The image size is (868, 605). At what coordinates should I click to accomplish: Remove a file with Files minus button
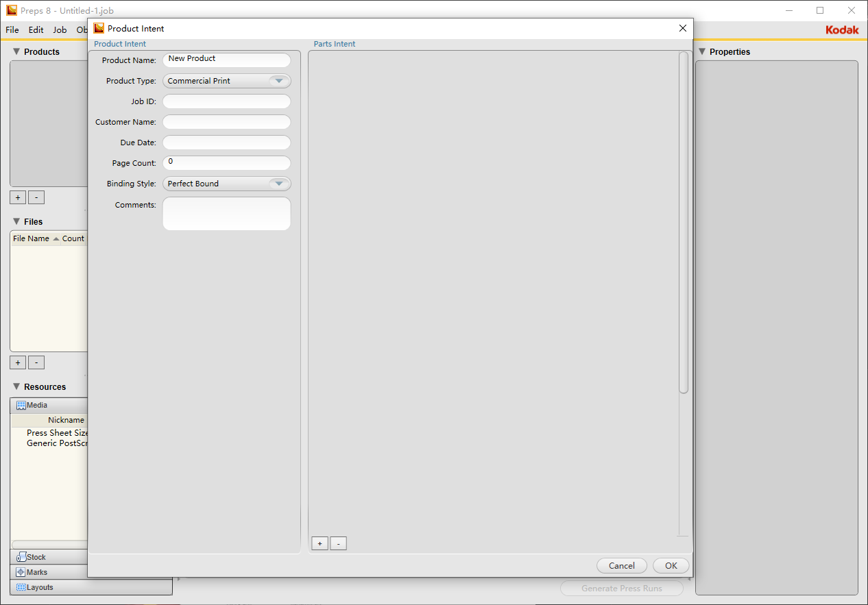36,362
